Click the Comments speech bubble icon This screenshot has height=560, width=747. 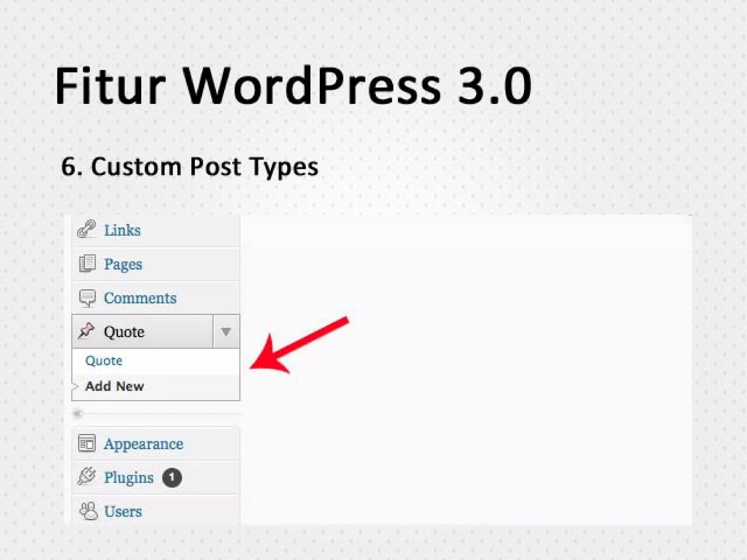[x=87, y=298]
